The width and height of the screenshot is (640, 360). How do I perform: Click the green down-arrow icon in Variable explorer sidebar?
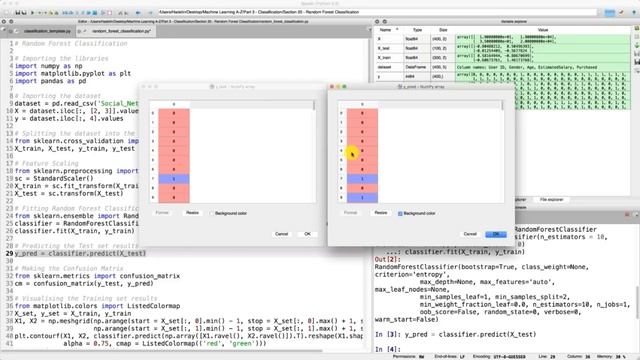click(x=637, y=45)
